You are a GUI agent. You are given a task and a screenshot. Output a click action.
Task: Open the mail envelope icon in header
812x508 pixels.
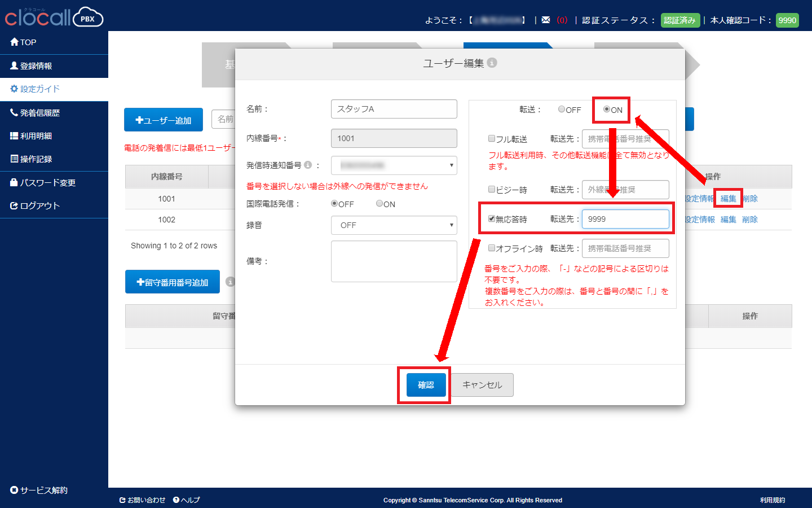[x=545, y=20]
